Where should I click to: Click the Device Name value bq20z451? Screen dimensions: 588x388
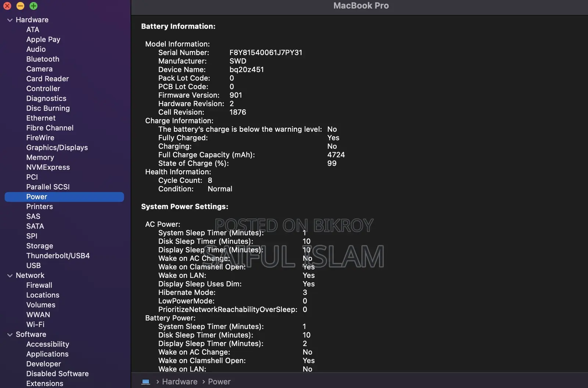247,70
